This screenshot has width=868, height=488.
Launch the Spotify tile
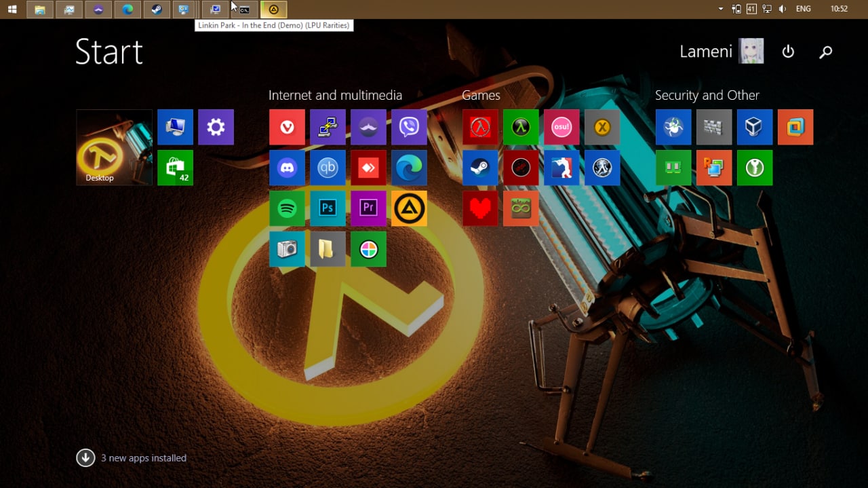pos(287,208)
